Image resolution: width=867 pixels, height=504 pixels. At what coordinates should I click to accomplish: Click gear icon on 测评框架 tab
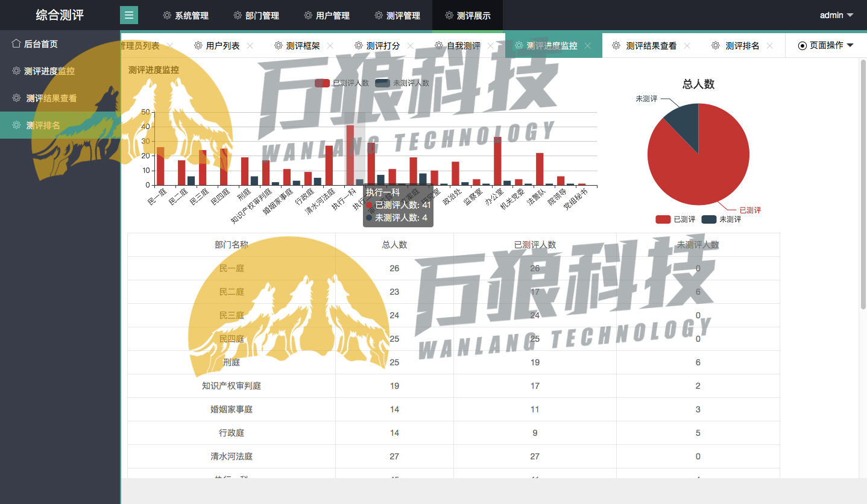(x=279, y=45)
